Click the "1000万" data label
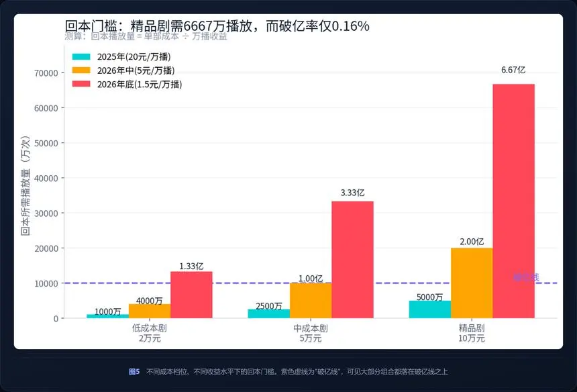Image resolution: width=577 pixels, height=392 pixels. (108, 311)
